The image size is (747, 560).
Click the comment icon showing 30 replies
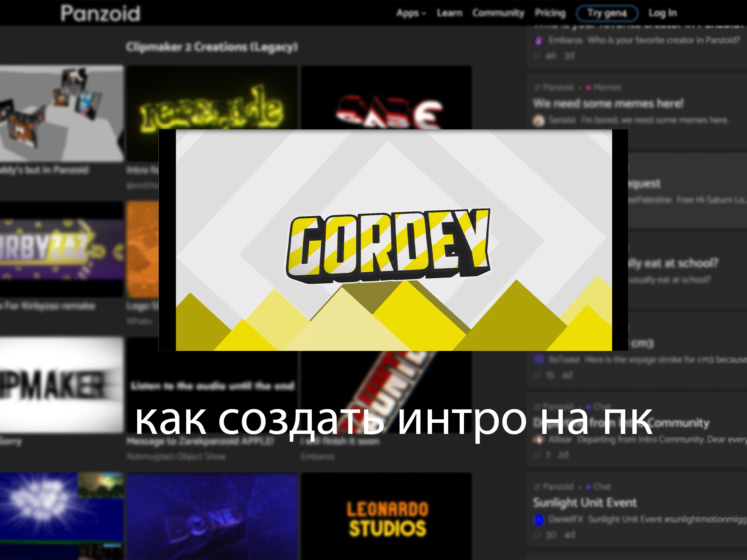537,535
